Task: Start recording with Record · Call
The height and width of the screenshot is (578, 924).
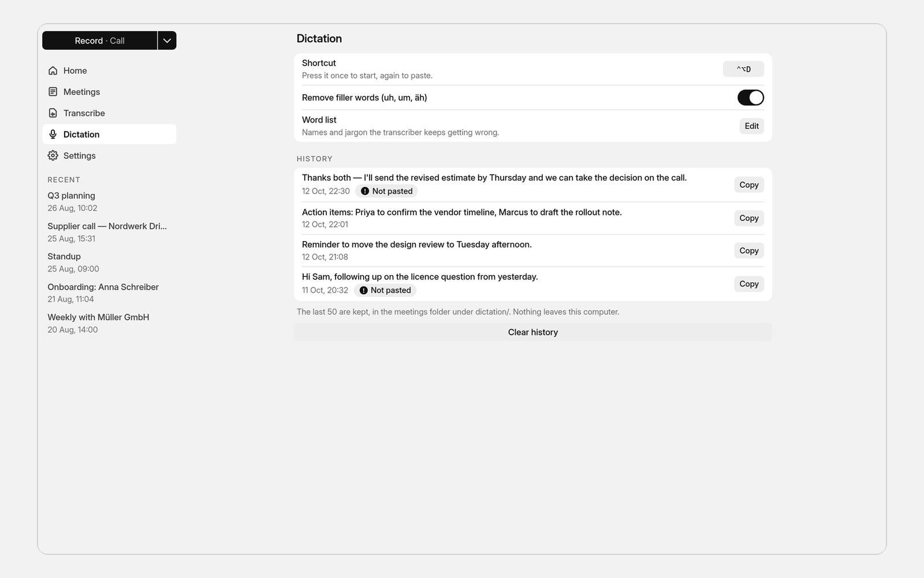Action: coord(99,40)
